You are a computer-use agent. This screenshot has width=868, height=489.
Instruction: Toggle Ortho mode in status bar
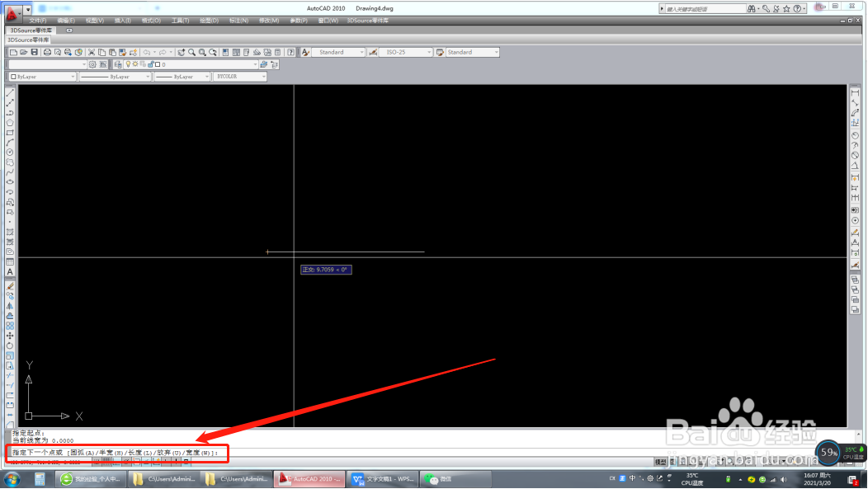click(116, 461)
